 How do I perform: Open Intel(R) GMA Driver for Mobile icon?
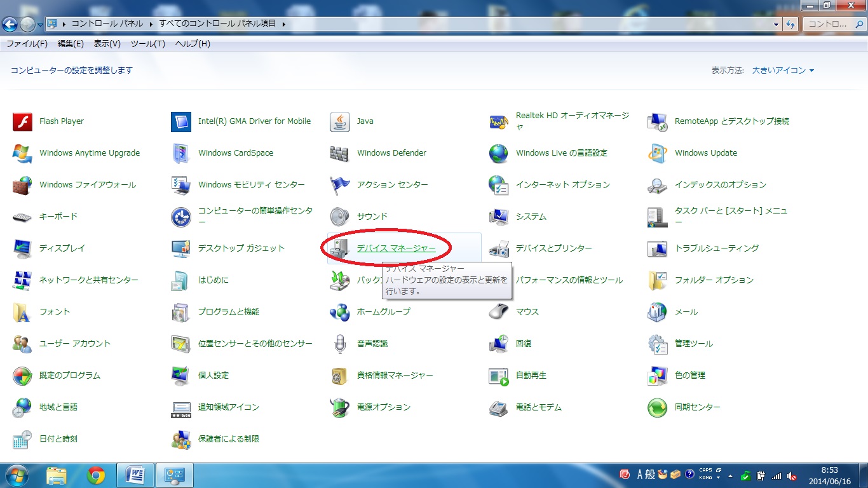181,121
